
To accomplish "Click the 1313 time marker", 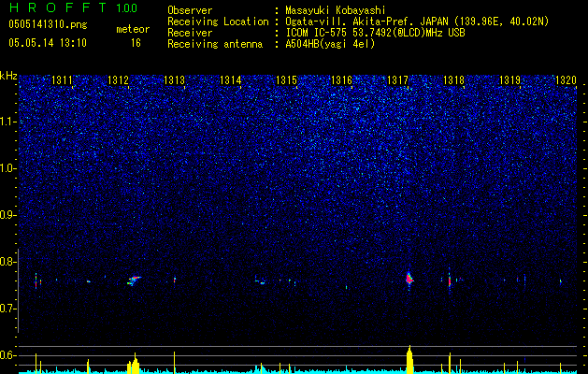I will click(175, 80).
